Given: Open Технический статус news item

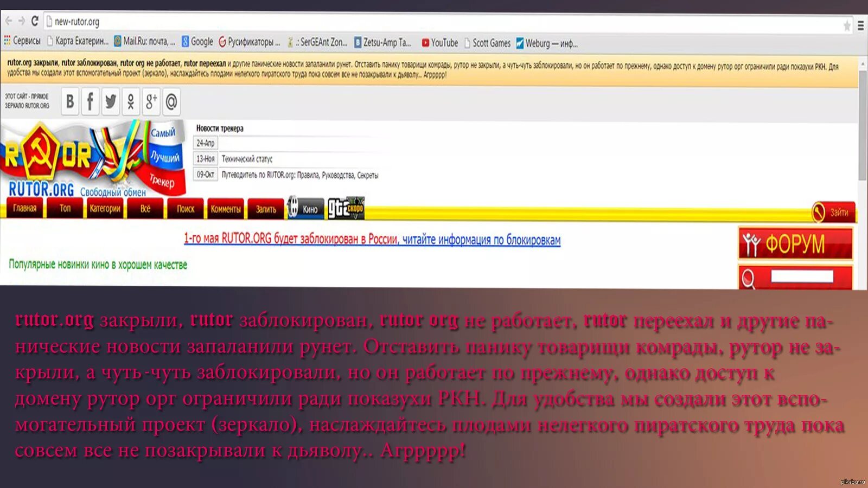Looking at the screenshot, I should pyautogui.click(x=247, y=159).
